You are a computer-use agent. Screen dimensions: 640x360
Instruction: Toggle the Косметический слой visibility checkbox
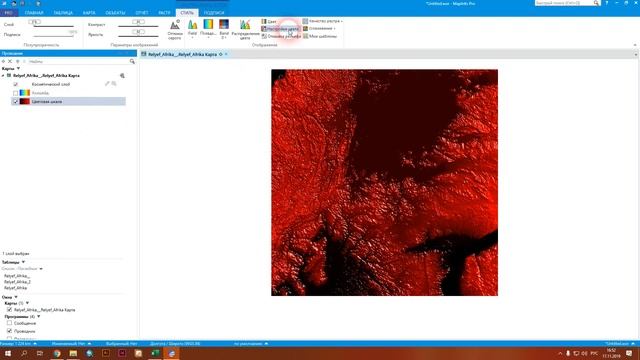[x=16, y=84]
